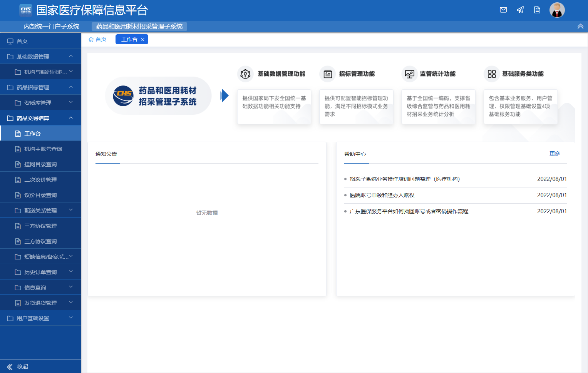The width and height of the screenshot is (588, 373).
Task: Click document icon beside 工作台 sidebar item
Action: pos(18,134)
